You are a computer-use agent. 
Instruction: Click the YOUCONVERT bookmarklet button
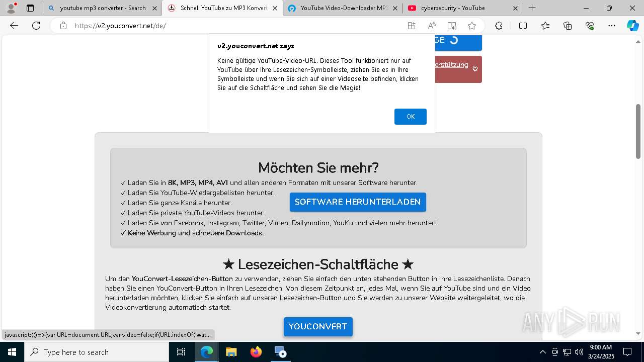(x=318, y=327)
